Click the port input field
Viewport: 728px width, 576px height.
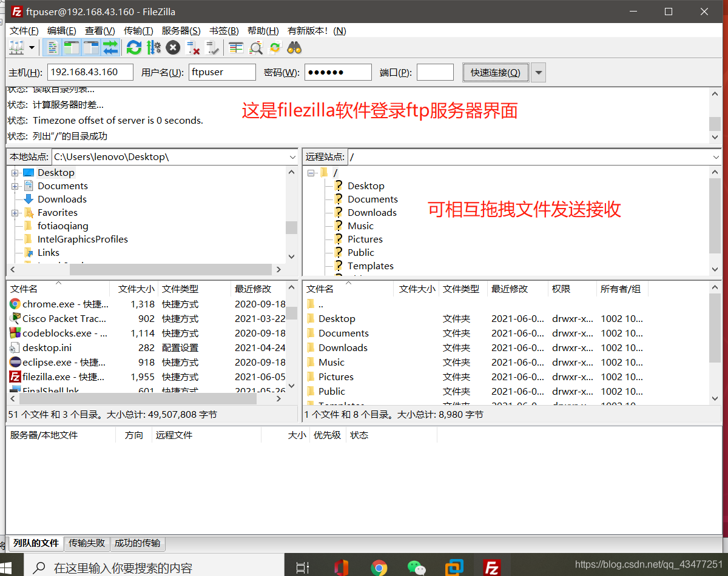pyautogui.click(x=435, y=72)
